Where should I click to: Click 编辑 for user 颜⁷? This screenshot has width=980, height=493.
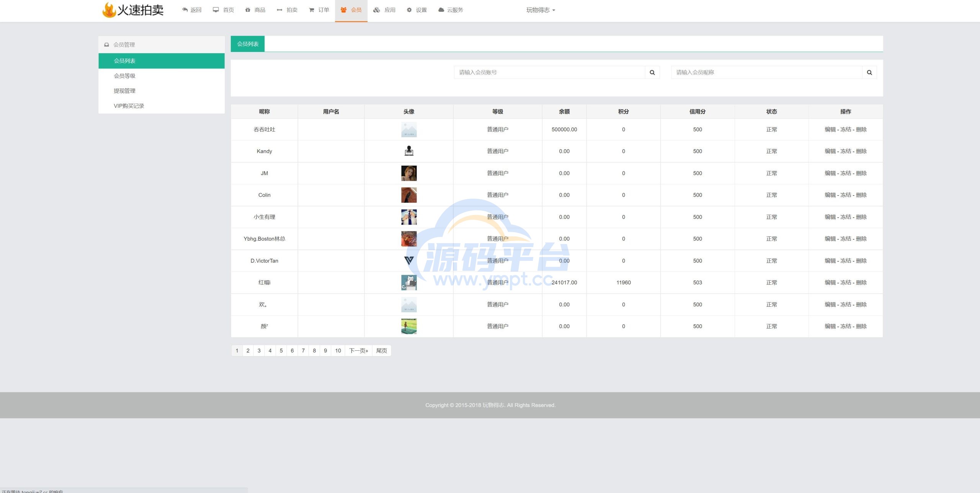(830, 326)
